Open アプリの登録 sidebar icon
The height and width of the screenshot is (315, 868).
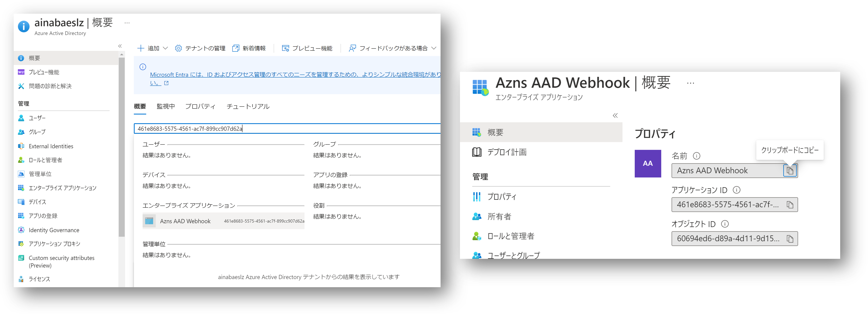(21, 216)
